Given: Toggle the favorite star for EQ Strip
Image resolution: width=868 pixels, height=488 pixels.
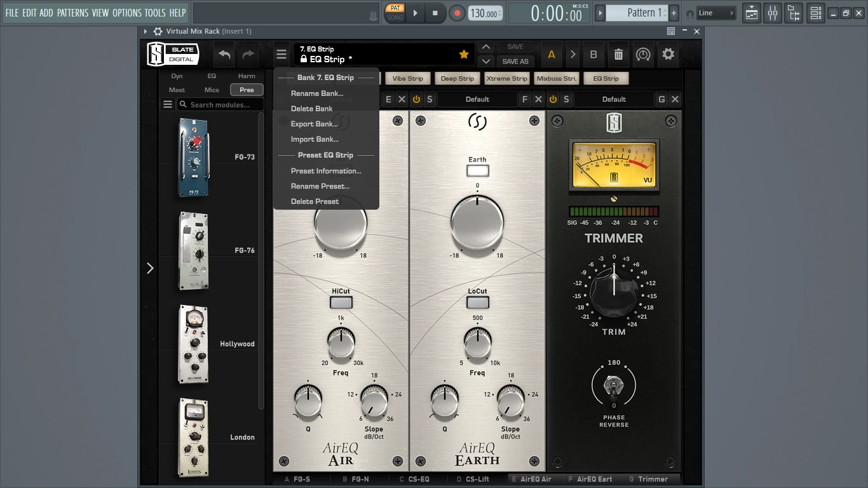Looking at the screenshot, I should (x=464, y=55).
